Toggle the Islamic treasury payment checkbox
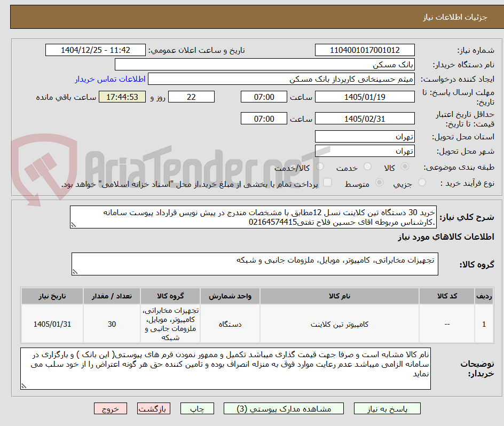504x426 pixels. tap(327, 182)
